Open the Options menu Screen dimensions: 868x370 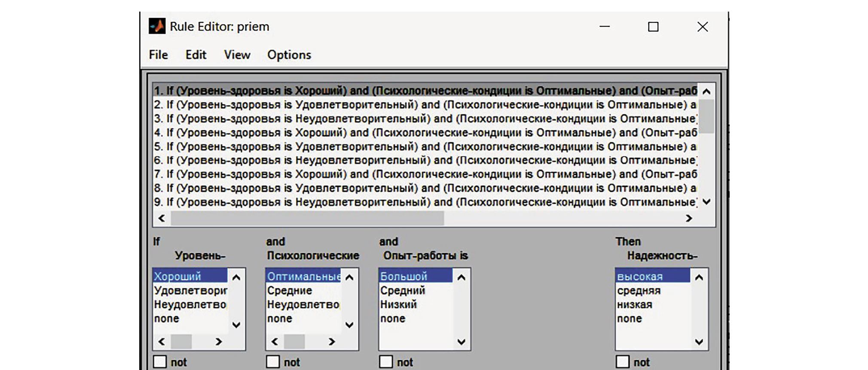click(289, 55)
